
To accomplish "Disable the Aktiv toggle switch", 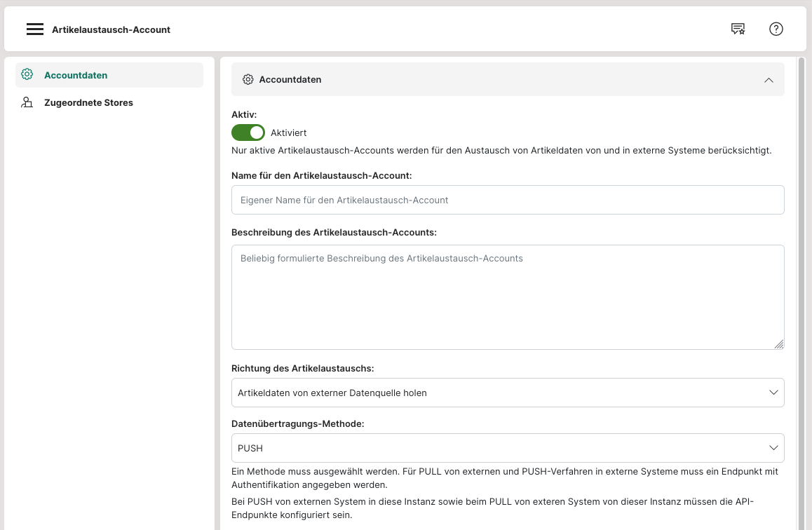I will pyautogui.click(x=248, y=132).
